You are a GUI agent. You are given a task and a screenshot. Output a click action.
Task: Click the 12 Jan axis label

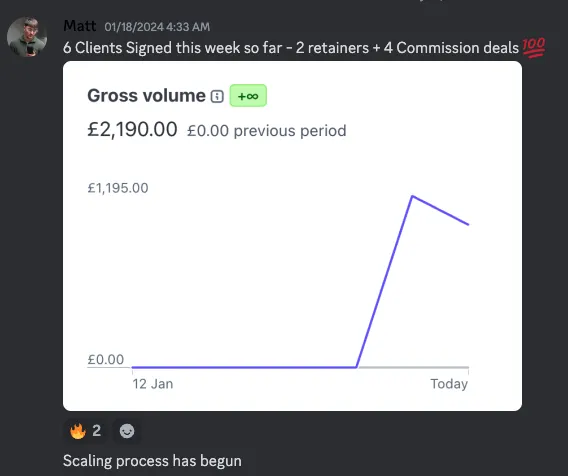(153, 384)
